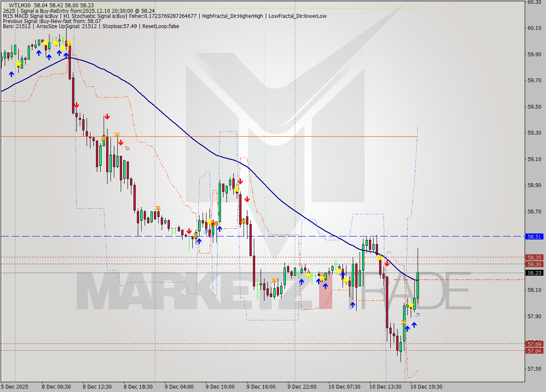
Task: Click the black 58.23 current price label
Action: [535, 273]
